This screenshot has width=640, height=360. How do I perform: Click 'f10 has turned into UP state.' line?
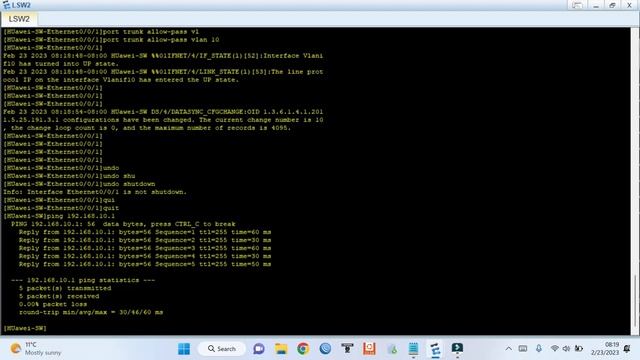(x=61, y=64)
